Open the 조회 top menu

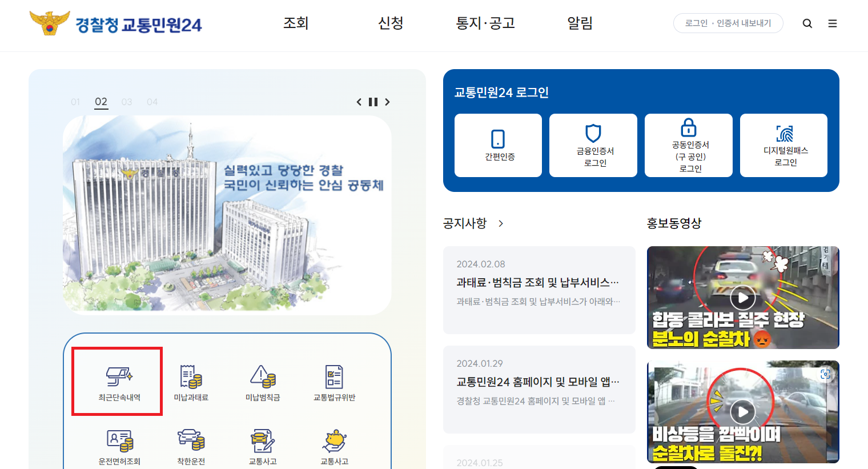click(296, 23)
